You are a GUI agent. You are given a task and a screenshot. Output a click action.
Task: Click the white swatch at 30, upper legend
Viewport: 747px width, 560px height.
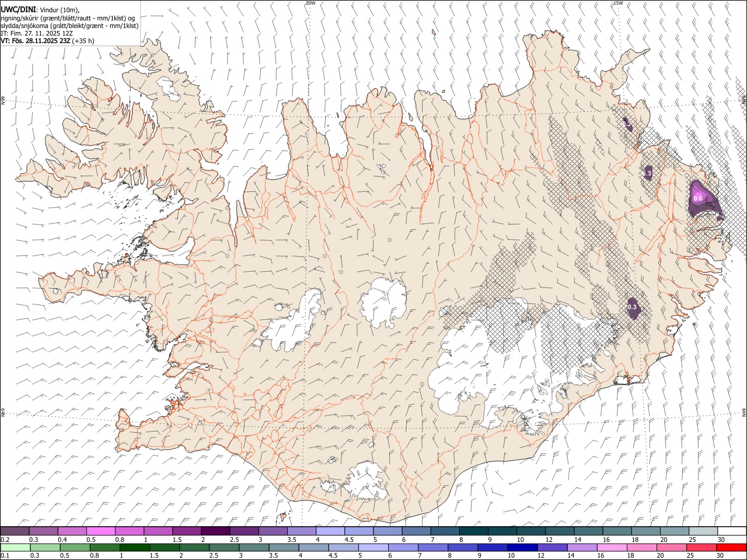pos(732,531)
